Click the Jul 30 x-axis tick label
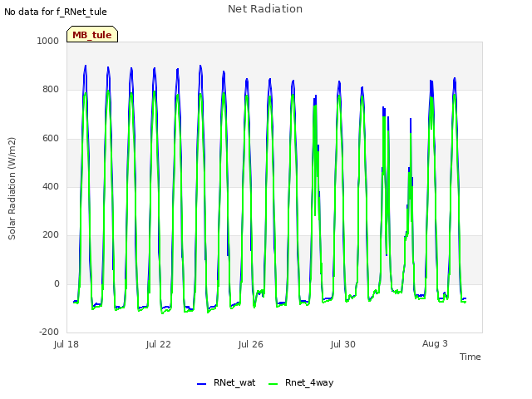 point(343,344)
